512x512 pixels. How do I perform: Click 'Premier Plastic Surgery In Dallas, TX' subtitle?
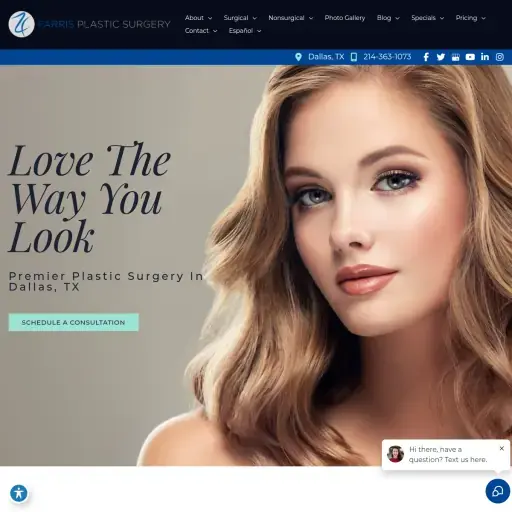pos(106,281)
